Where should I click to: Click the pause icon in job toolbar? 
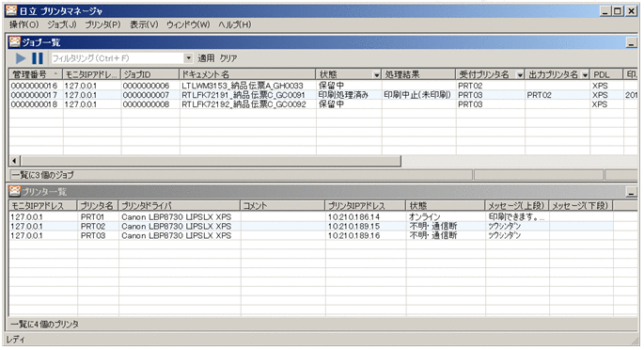point(38,58)
